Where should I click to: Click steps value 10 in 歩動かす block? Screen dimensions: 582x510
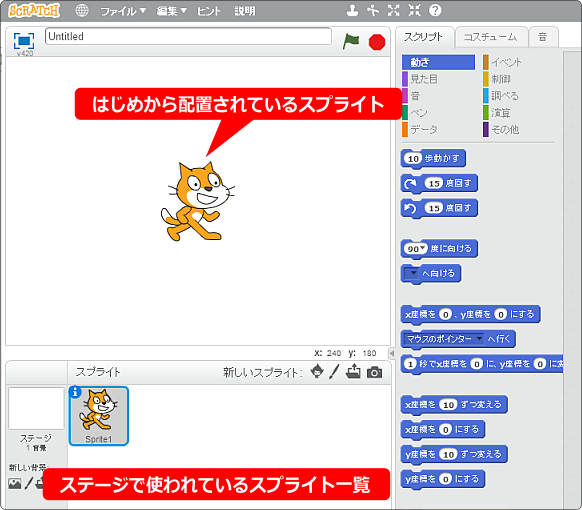tap(413, 159)
